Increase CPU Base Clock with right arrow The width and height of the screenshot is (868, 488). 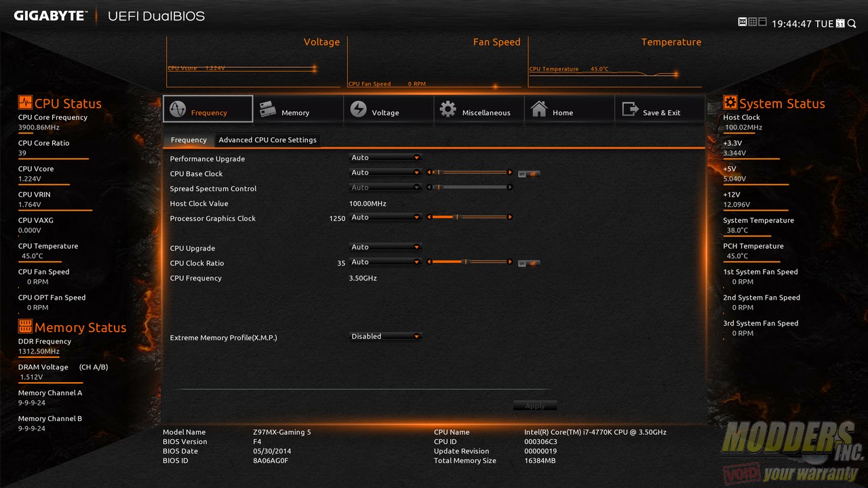point(511,173)
